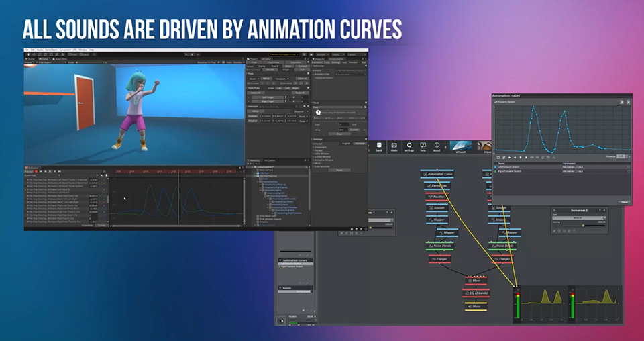Screen dimensions: 644x341
Task: Select the right Noise Bands node
Action: point(502,246)
